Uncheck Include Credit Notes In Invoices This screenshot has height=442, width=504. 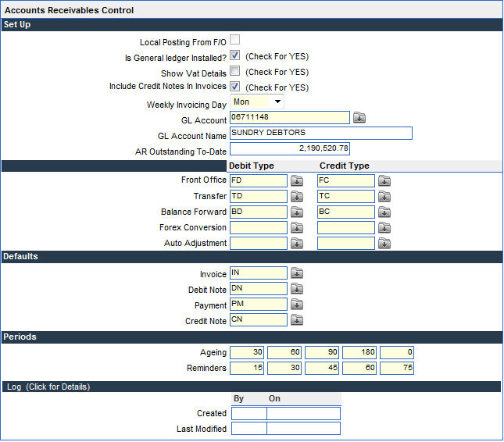[234, 87]
